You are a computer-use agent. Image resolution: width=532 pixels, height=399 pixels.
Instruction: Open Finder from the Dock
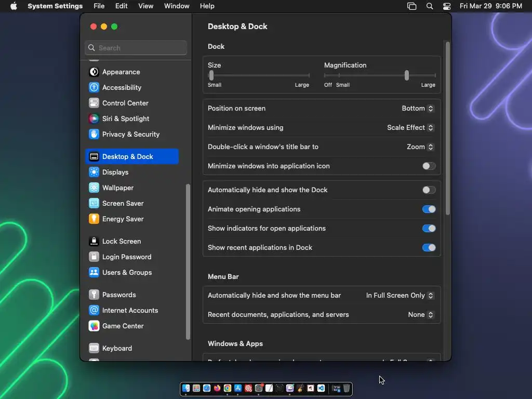(186, 388)
